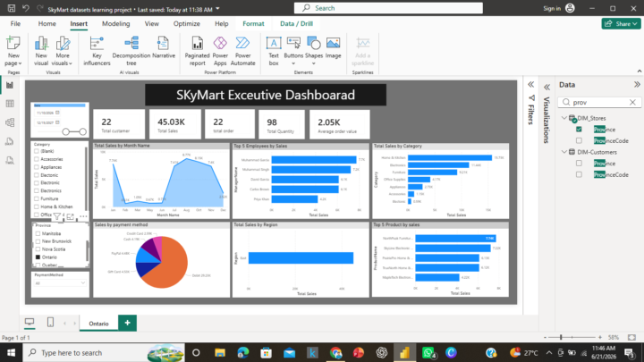The width and height of the screenshot is (644, 362).
Task: Switch to Data / Drill tab
Action: pos(297,24)
